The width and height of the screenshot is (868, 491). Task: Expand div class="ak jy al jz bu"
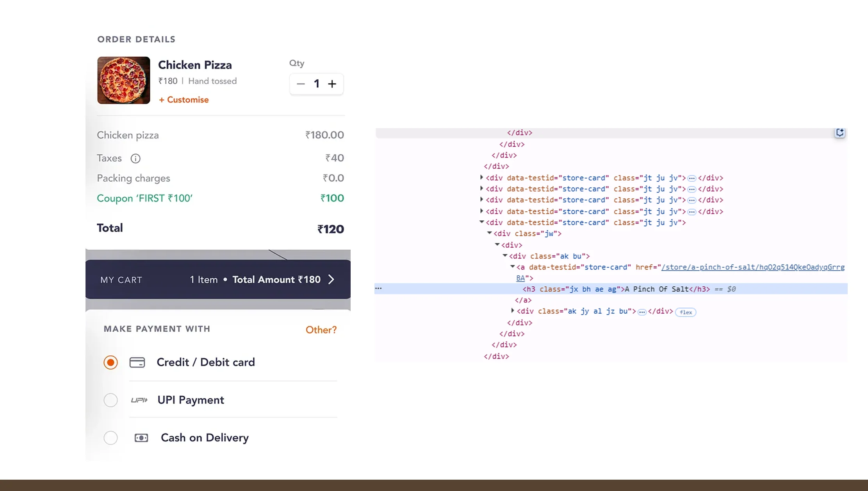click(x=513, y=311)
